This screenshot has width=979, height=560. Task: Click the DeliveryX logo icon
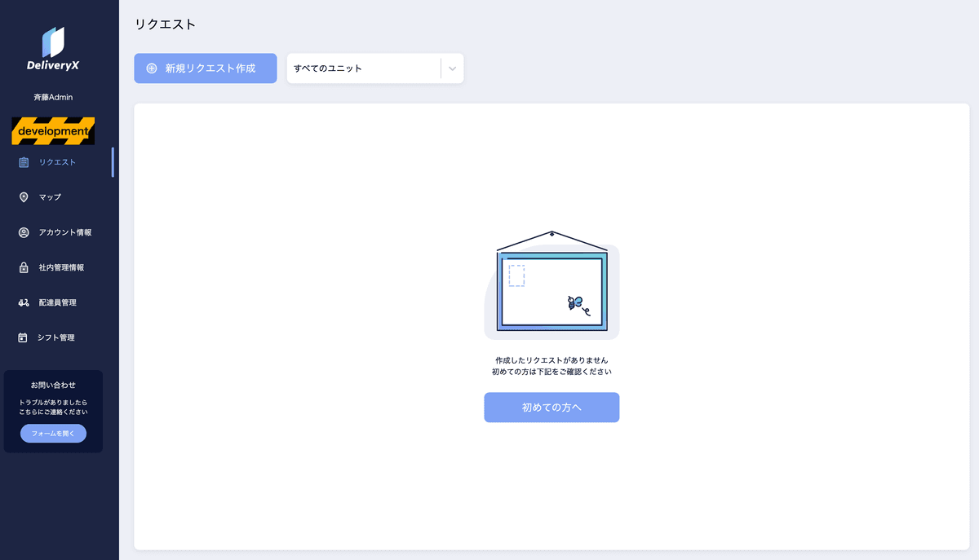click(x=53, y=42)
